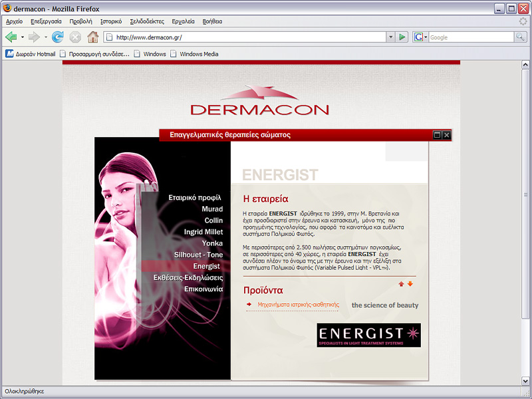This screenshot has height=399, width=532.
Task: Click the green Go arrow button
Action: point(402,37)
